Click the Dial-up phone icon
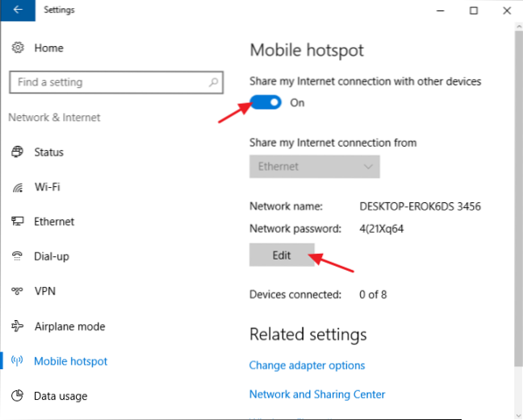Image resolution: width=523 pixels, height=420 pixels. pyautogui.click(x=17, y=256)
